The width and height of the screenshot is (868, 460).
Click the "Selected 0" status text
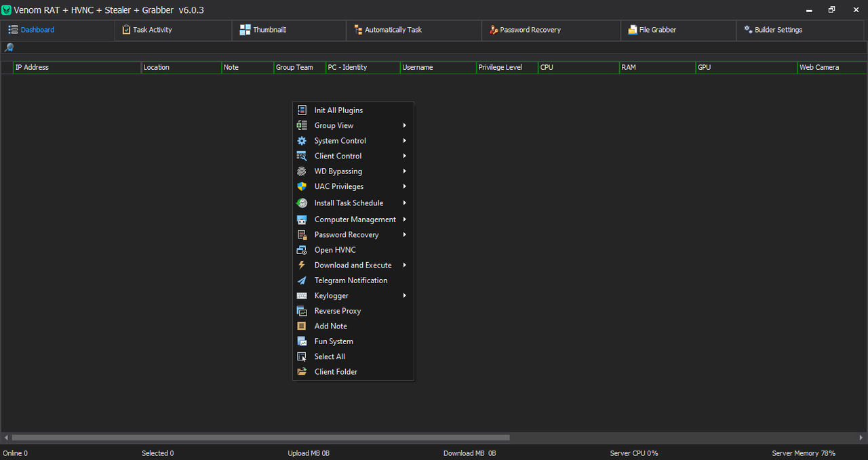coord(157,453)
